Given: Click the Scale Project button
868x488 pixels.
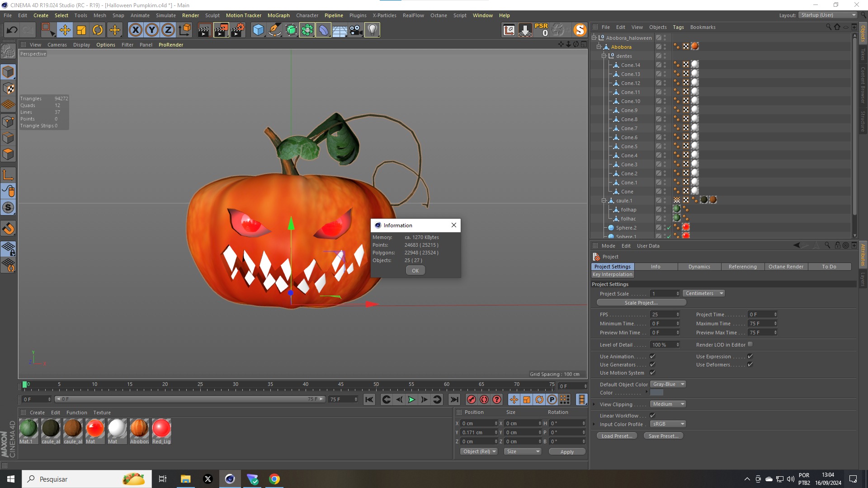Looking at the screenshot, I should (641, 303).
